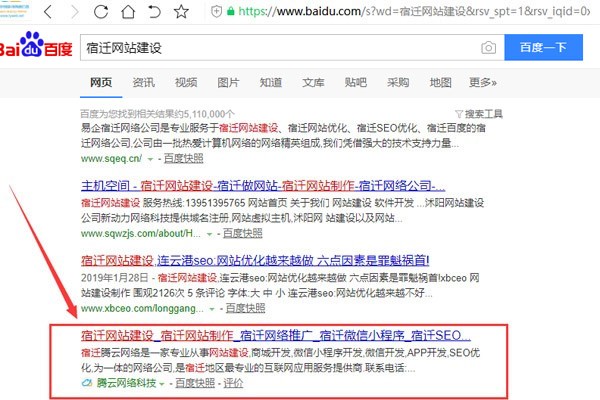Screen dimensions: 600x400
Task: Switch to the 资讯 tab
Action: (x=143, y=83)
